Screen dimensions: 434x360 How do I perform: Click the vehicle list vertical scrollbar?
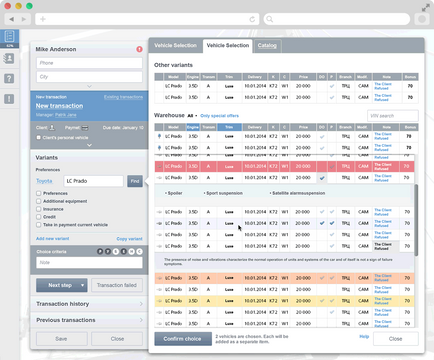point(416,220)
